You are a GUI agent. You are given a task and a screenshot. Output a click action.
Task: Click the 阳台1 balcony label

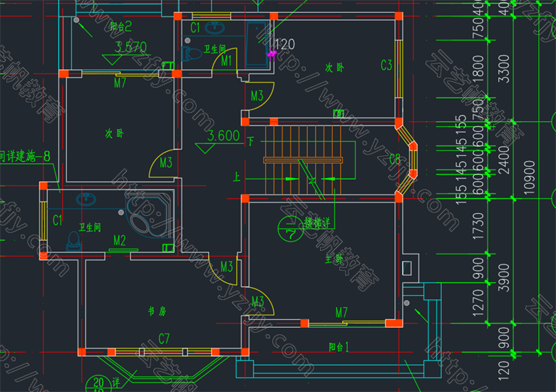pyautogui.click(x=339, y=346)
